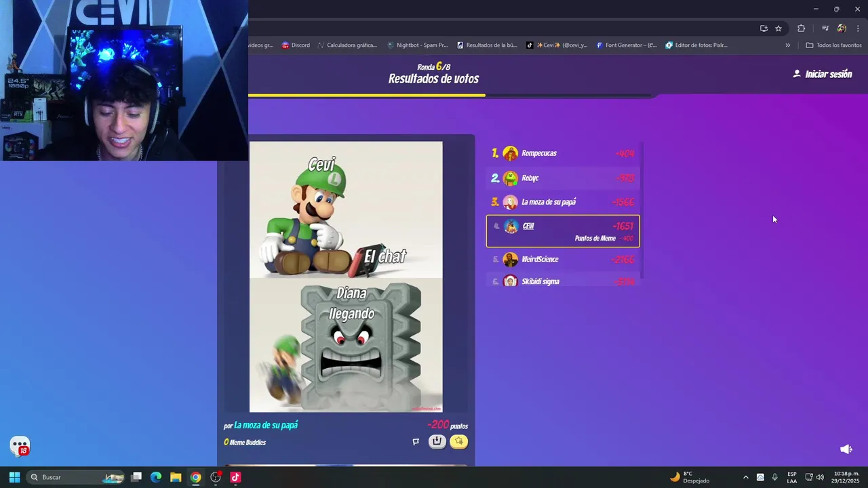Click the author link La moza de su papá
Image resolution: width=868 pixels, height=488 pixels.
tap(266, 425)
